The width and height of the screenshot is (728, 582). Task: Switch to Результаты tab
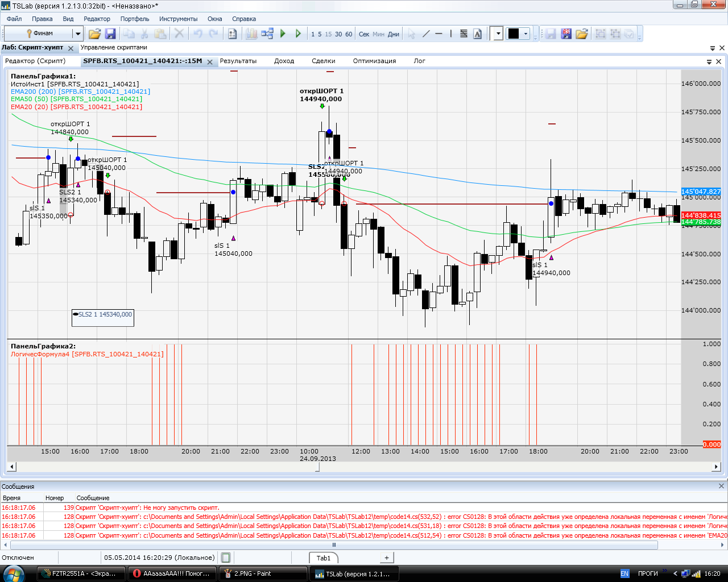pyautogui.click(x=238, y=61)
